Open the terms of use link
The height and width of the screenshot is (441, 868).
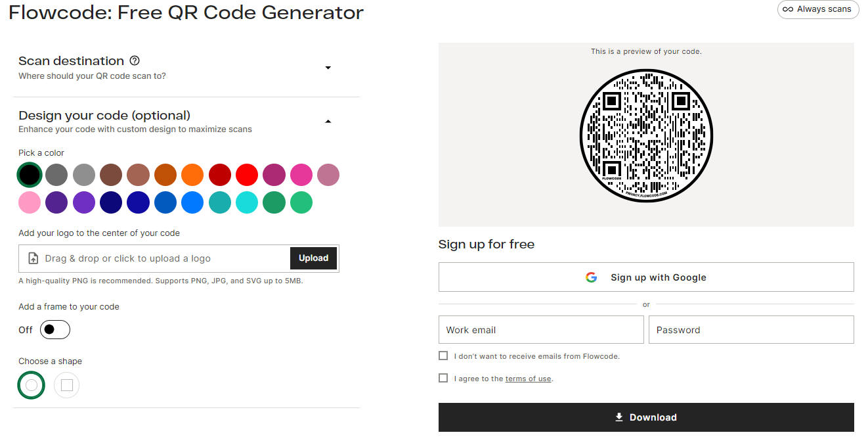coord(528,378)
